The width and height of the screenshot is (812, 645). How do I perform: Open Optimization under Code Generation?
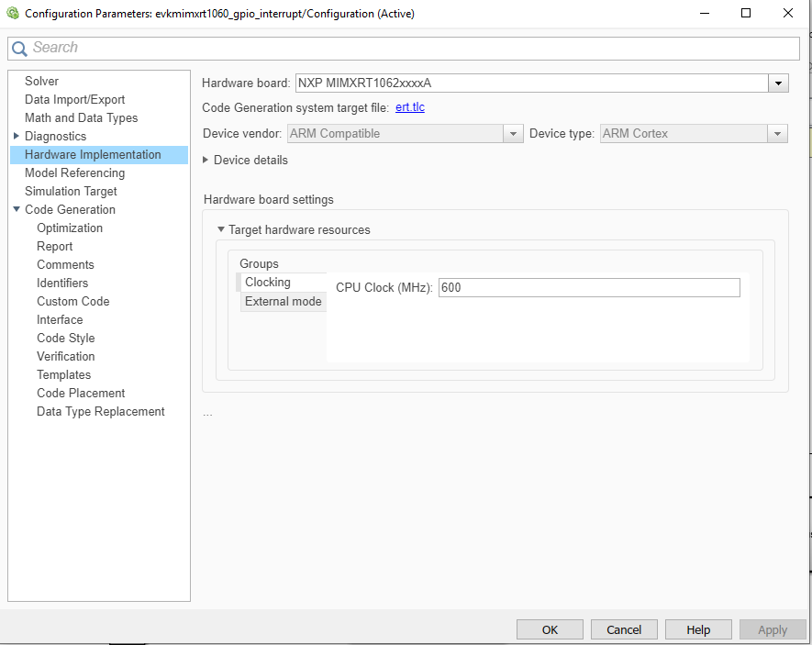(70, 228)
